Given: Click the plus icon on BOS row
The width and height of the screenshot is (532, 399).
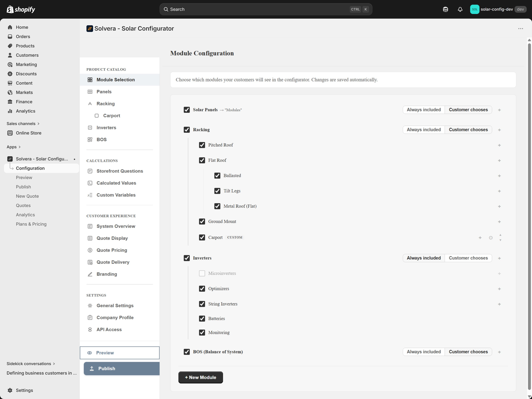Looking at the screenshot, I should (499, 352).
